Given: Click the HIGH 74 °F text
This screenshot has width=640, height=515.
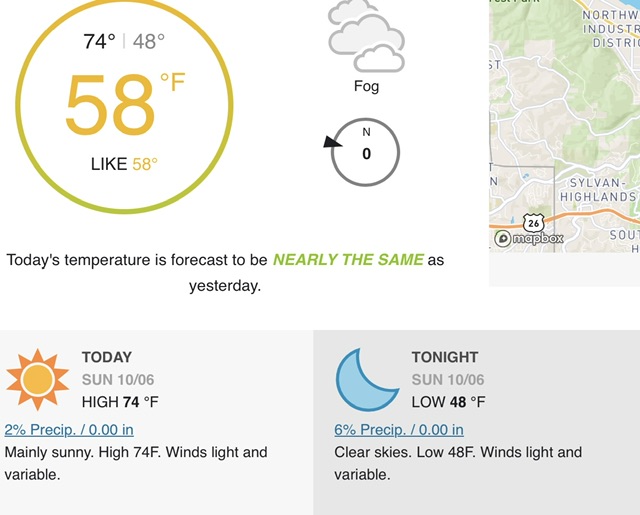Looking at the screenshot, I should (120, 402).
